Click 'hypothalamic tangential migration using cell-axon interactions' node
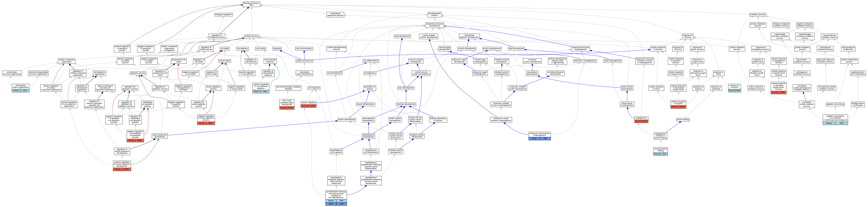 (336, 181)
